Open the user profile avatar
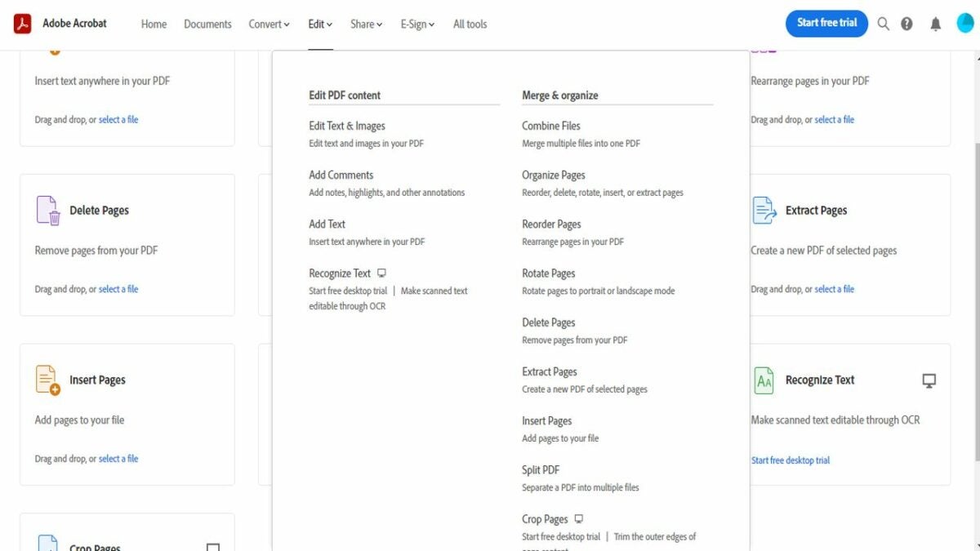The height and width of the screenshot is (551, 980). coord(965,24)
